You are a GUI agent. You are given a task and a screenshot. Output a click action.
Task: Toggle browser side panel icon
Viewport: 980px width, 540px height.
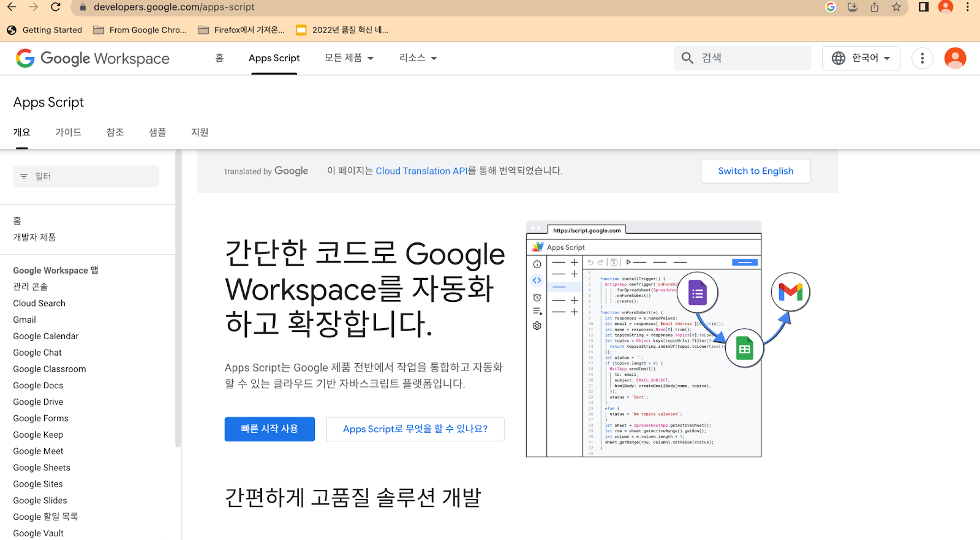(x=924, y=7)
